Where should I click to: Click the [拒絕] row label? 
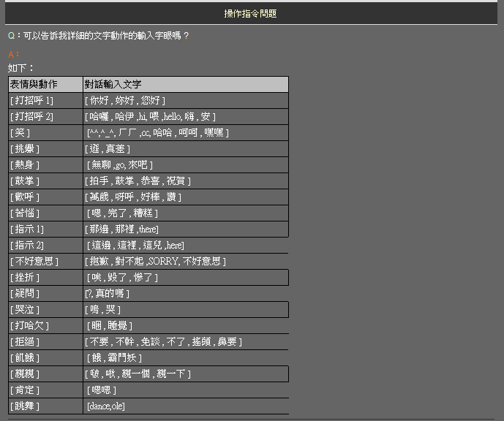coord(45,342)
